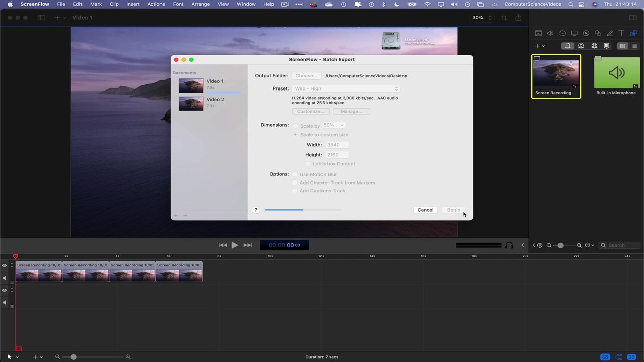The image size is (644, 362).
Task: Show the music library source
Action: click(x=581, y=46)
